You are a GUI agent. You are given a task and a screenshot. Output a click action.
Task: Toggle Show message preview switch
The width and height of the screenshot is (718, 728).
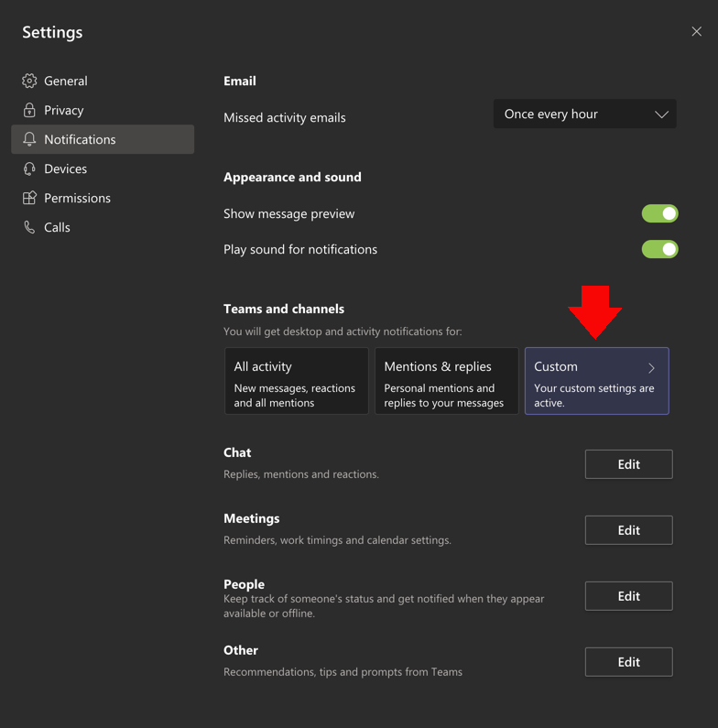click(660, 213)
